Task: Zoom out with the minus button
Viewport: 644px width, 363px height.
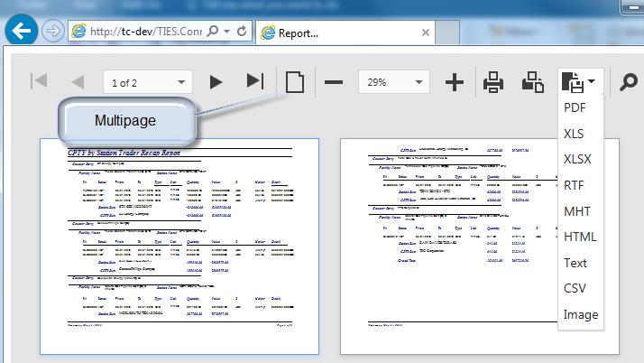Action: point(334,83)
